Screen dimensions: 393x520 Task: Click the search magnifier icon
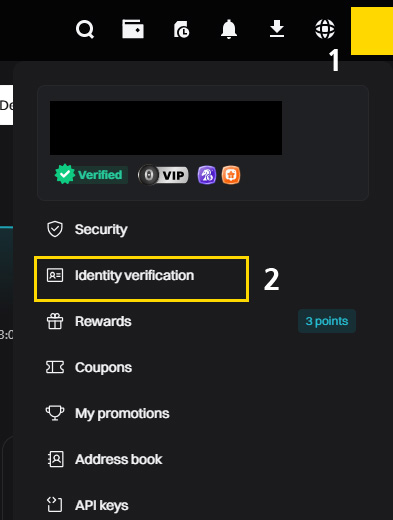(85, 29)
